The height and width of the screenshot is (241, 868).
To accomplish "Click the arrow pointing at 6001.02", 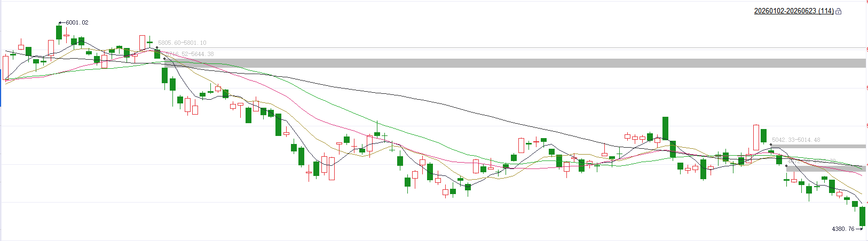I will click(x=62, y=22).
